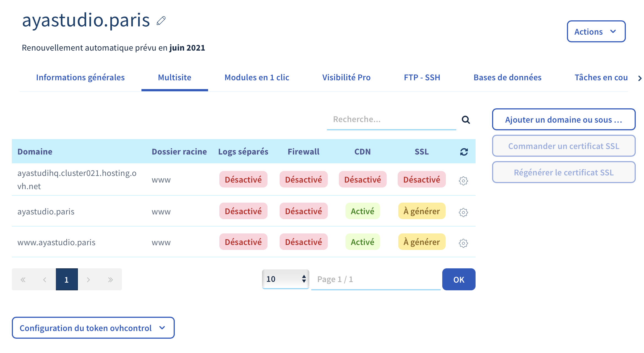Open gear settings for ayastudihq.cluster021 row

coord(463,181)
